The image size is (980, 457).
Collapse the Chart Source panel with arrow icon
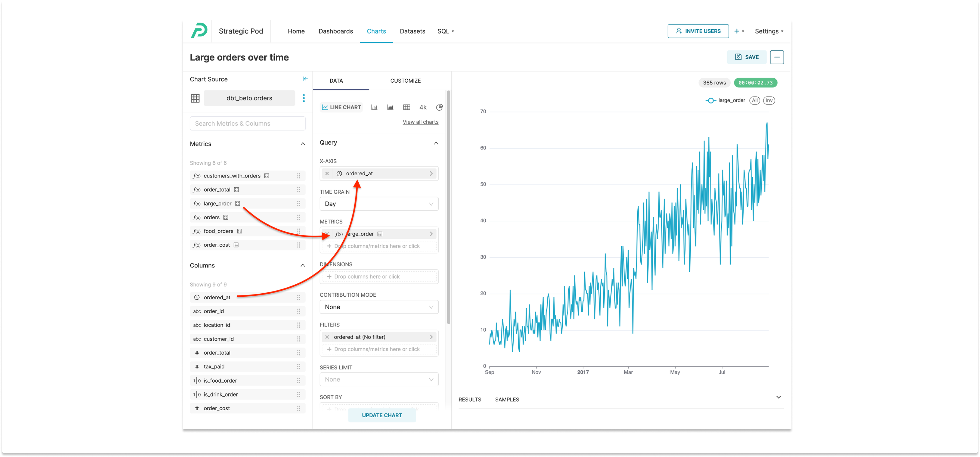(x=305, y=79)
